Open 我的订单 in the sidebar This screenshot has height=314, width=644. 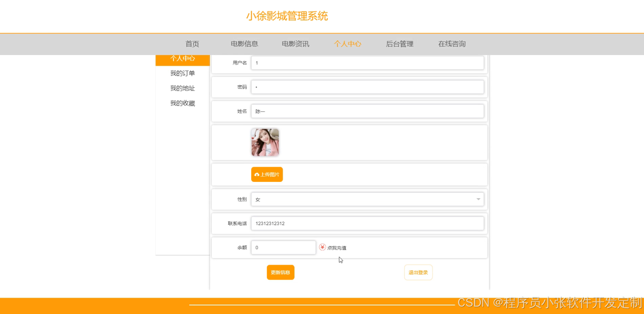pos(183,73)
